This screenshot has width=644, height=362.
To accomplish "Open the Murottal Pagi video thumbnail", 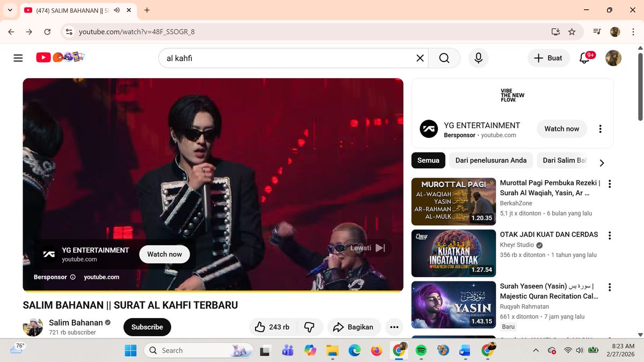I will (454, 202).
